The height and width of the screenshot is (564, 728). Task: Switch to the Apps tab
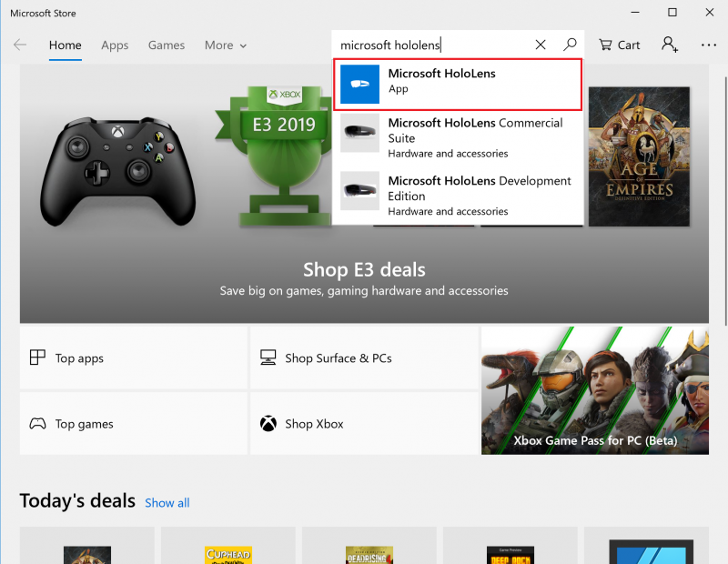pos(115,45)
